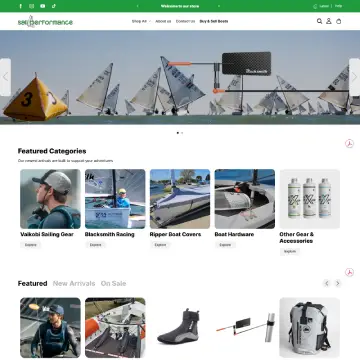Open the shopping cart icon
Viewport: 360px width, 360px height.
click(339, 21)
